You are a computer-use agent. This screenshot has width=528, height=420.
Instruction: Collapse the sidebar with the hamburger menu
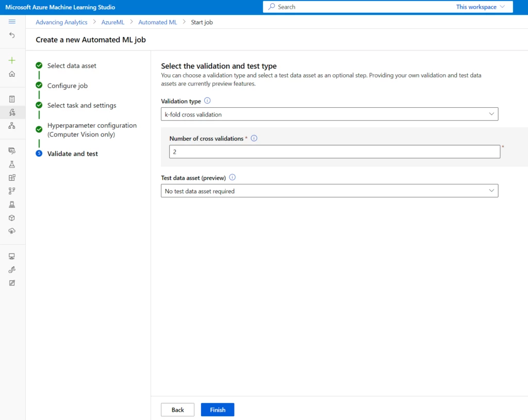13,22
